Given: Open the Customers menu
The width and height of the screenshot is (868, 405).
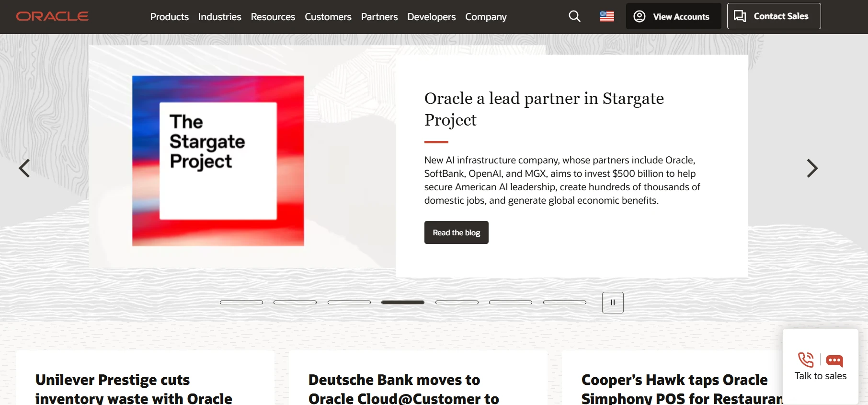Looking at the screenshot, I should [x=328, y=17].
